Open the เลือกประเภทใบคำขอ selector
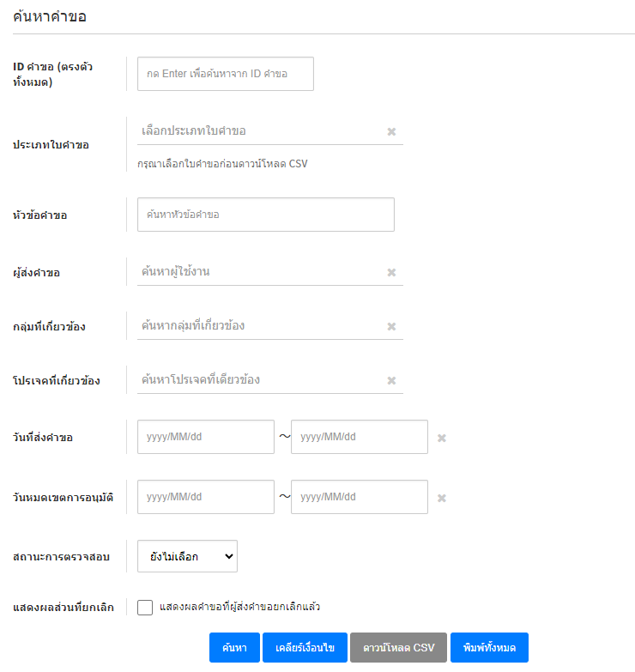This screenshot has height=672, width=635. [257, 131]
